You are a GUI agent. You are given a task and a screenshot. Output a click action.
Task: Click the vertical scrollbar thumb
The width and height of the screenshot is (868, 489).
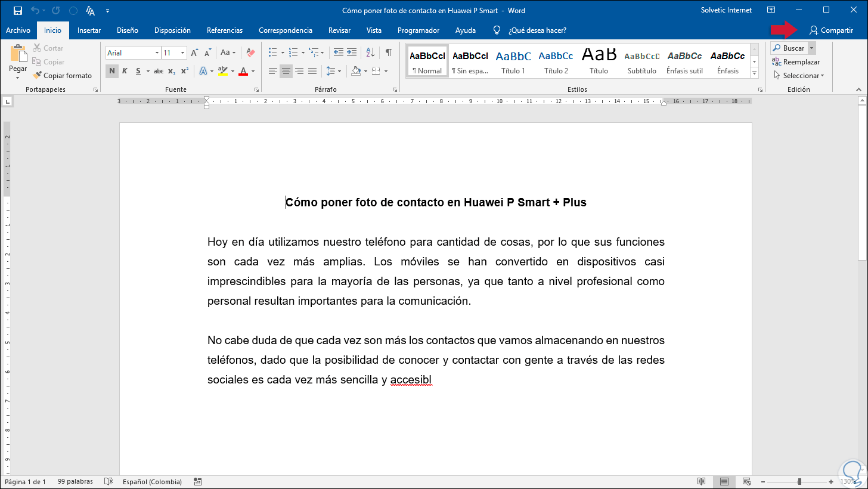pos(862,184)
